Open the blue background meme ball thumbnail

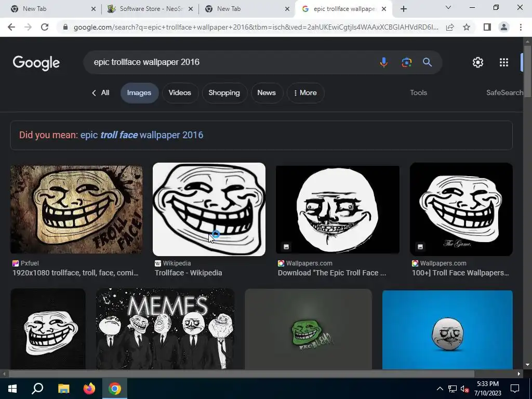[x=447, y=329]
